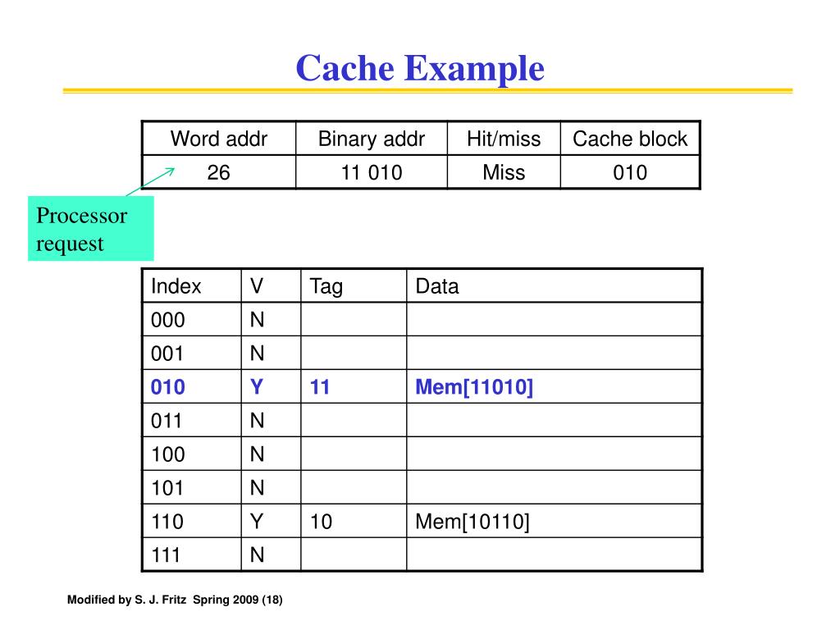Select the Miss result cell
This screenshot has height=630, width=840.
504,172
